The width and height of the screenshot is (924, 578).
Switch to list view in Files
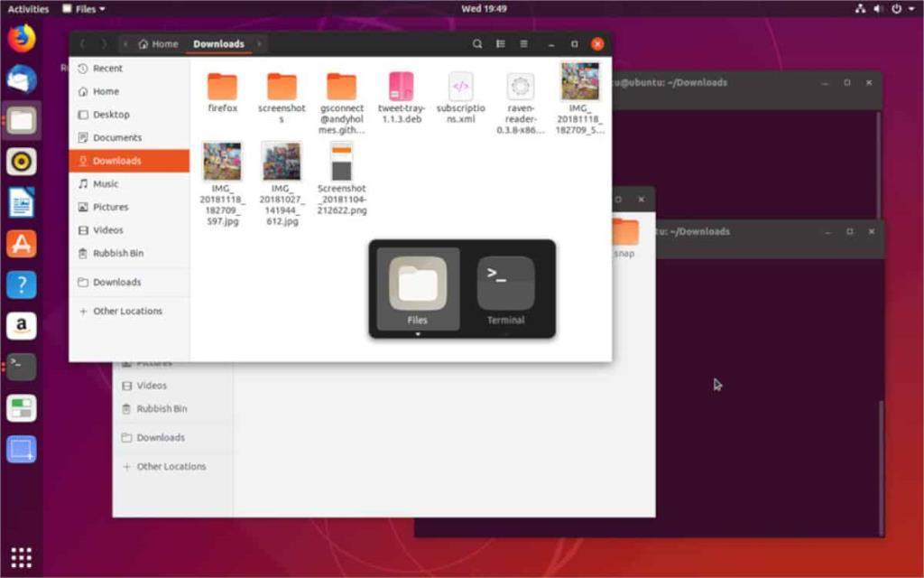pyautogui.click(x=500, y=43)
